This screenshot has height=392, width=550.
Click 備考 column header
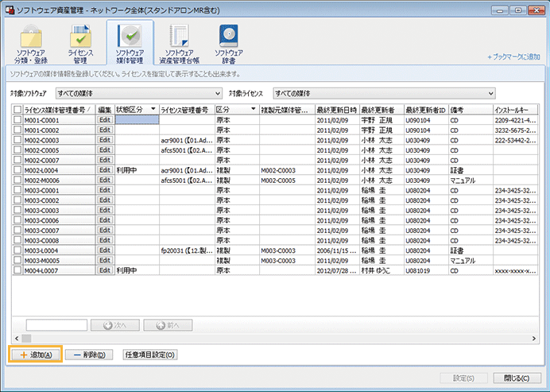471,110
